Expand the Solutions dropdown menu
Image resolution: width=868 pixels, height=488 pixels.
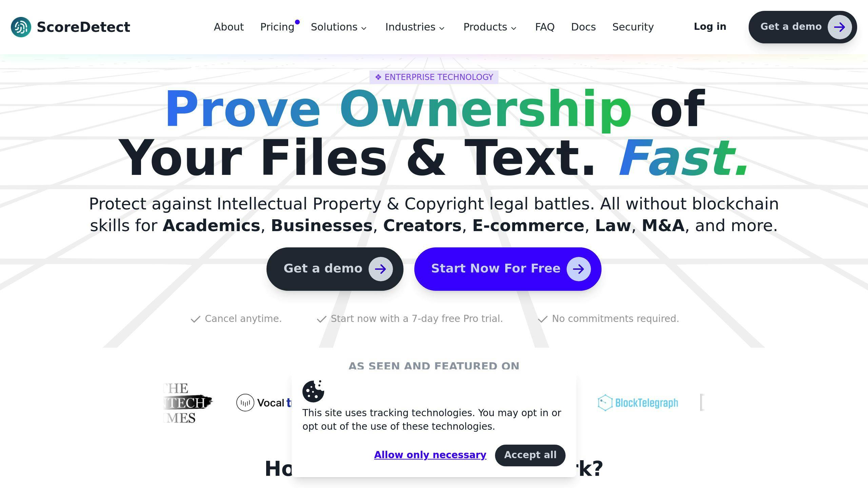[x=339, y=27]
